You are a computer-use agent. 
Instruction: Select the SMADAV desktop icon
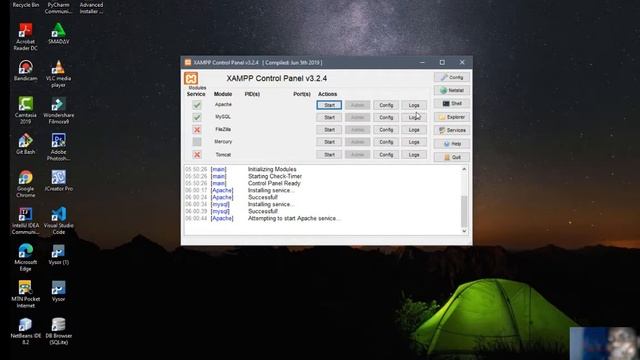tap(58, 33)
